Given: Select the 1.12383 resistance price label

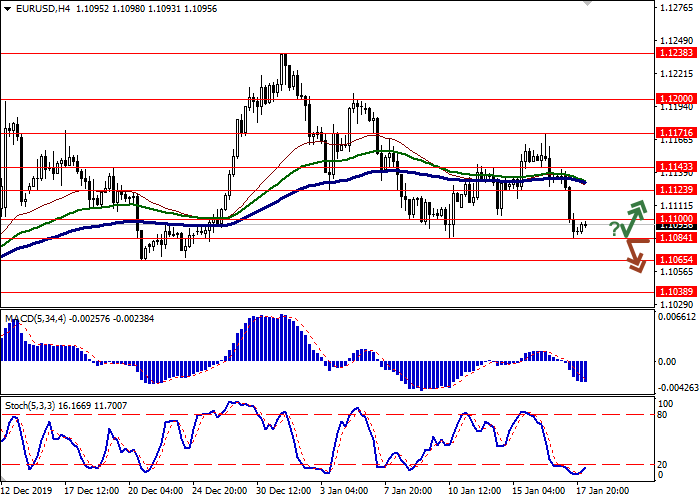Looking at the screenshot, I should tap(675, 53).
